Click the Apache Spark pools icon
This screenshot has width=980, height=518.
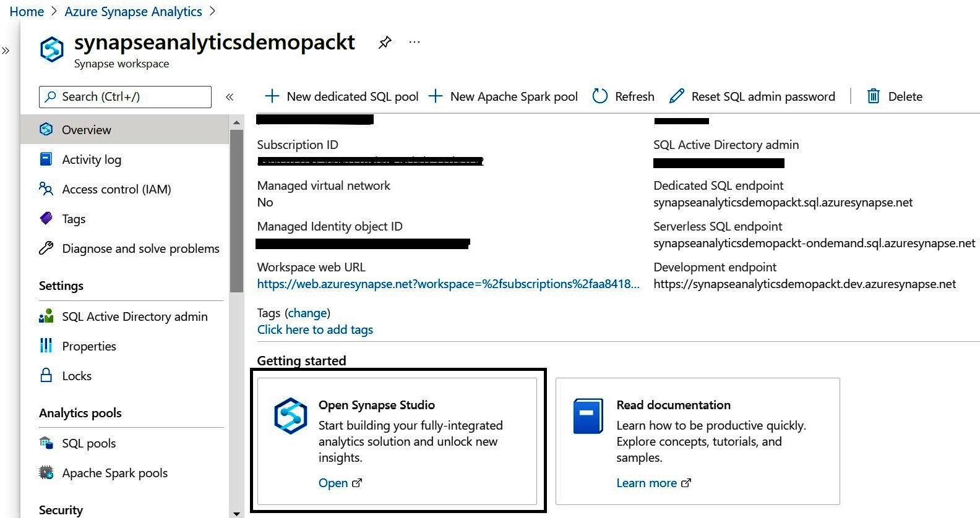tap(46, 472)
